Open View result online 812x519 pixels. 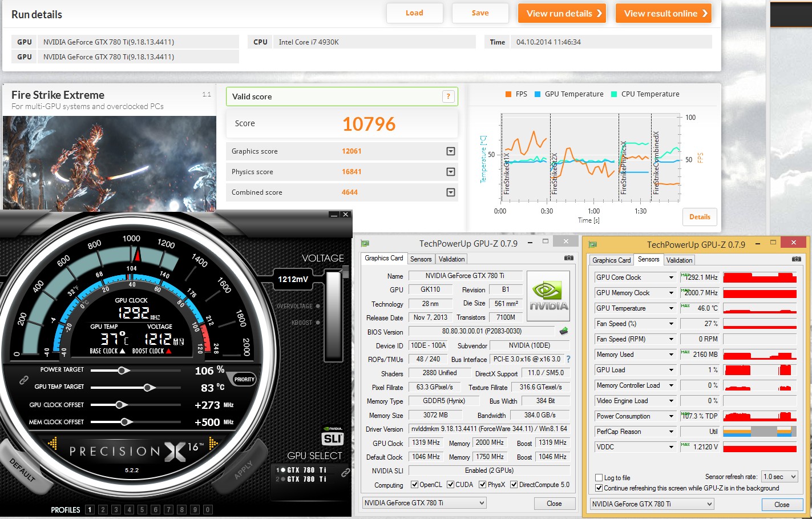pyautogui.click(x=664, y=13)
